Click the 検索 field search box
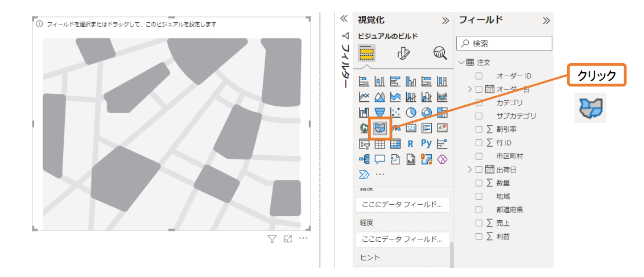The image size is (644, 277). point(505,43)
